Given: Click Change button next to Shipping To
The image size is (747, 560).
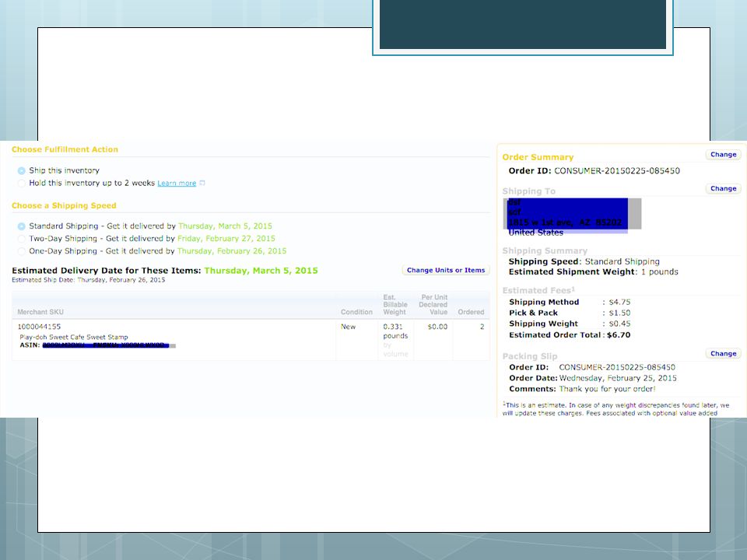Looking at the screenshot, I should pos(723,188).
